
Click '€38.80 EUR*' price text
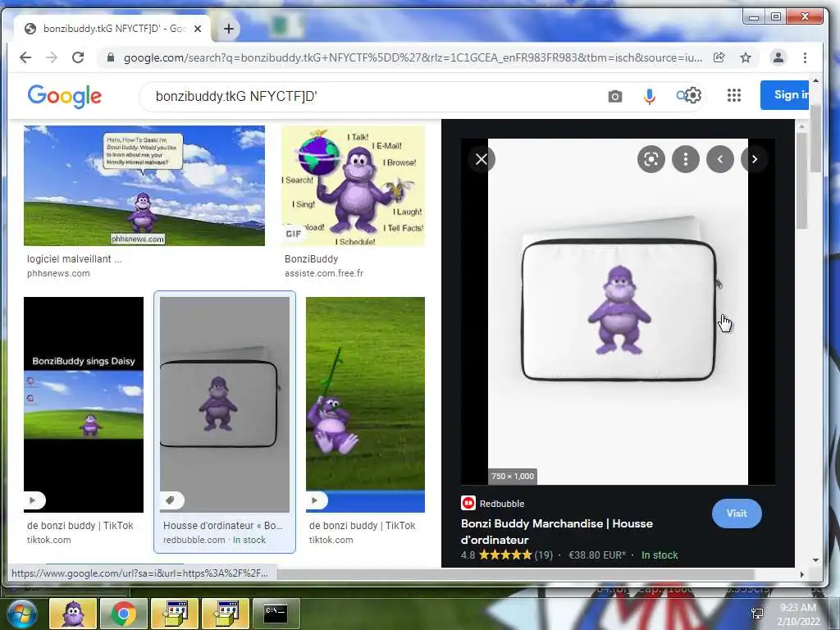[x=597, y=555]
